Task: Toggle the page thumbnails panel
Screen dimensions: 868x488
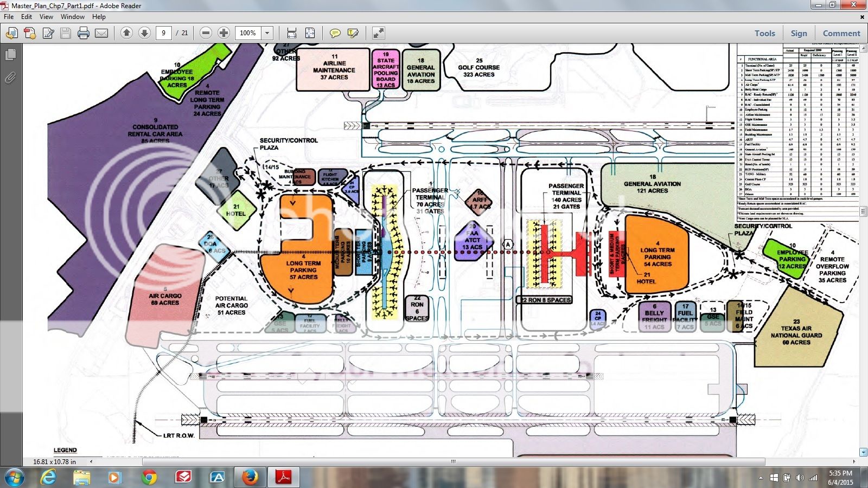Action: tap(10, 55)
